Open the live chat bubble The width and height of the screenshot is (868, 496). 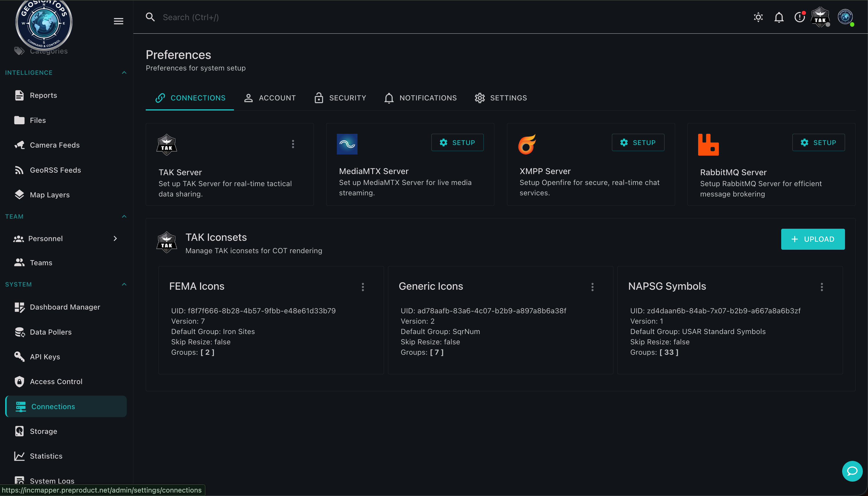pos(852,471)
